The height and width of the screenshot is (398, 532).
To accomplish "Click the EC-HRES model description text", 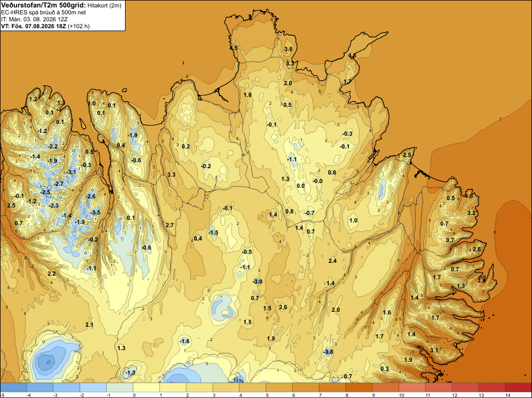I will click(x=44, y=13).
